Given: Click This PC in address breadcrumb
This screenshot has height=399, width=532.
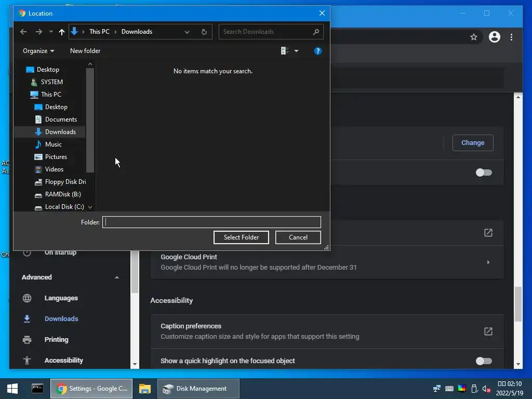Looking at the screenshot, I should (x=99, y=32).
